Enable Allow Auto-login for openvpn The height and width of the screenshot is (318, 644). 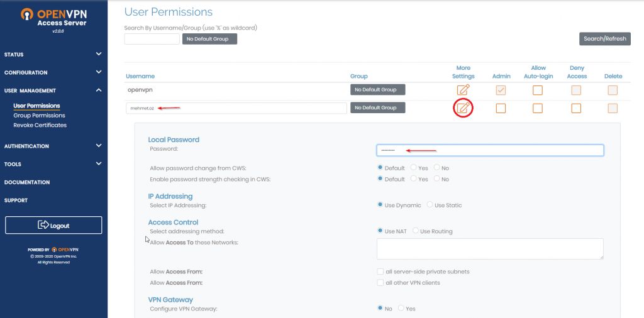[x=538, y=90]
